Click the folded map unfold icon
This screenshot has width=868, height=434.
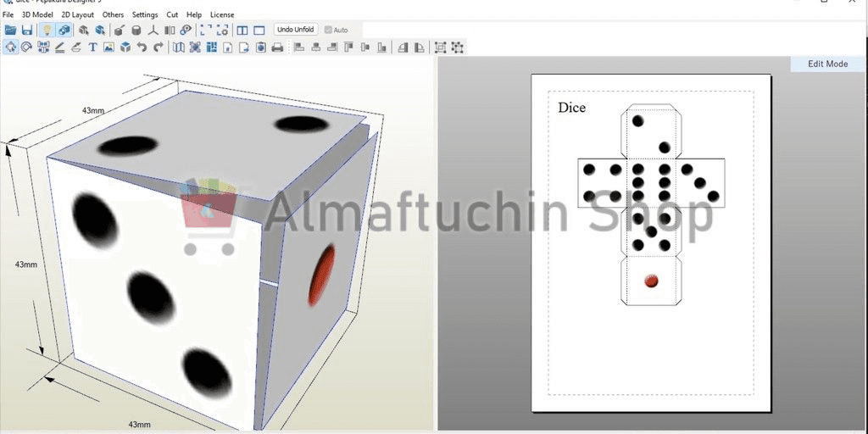click(178, 47)
